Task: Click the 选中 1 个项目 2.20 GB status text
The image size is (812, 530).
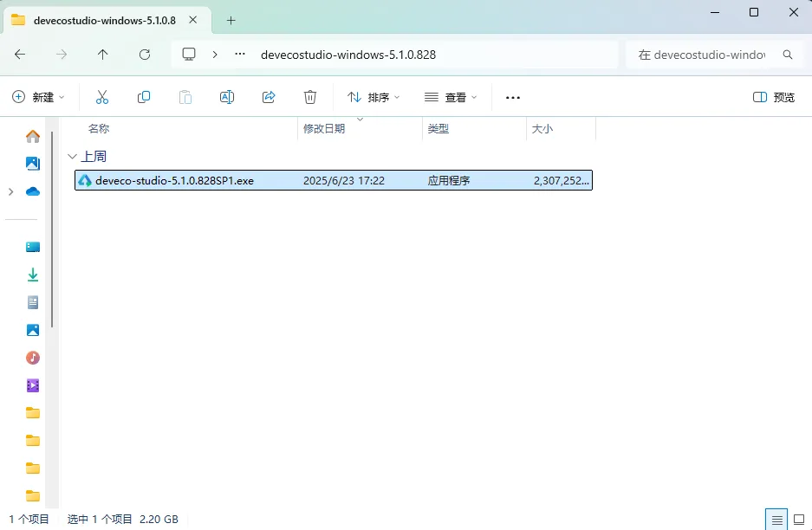Action: pyautogui.click(x=123, y=519)
